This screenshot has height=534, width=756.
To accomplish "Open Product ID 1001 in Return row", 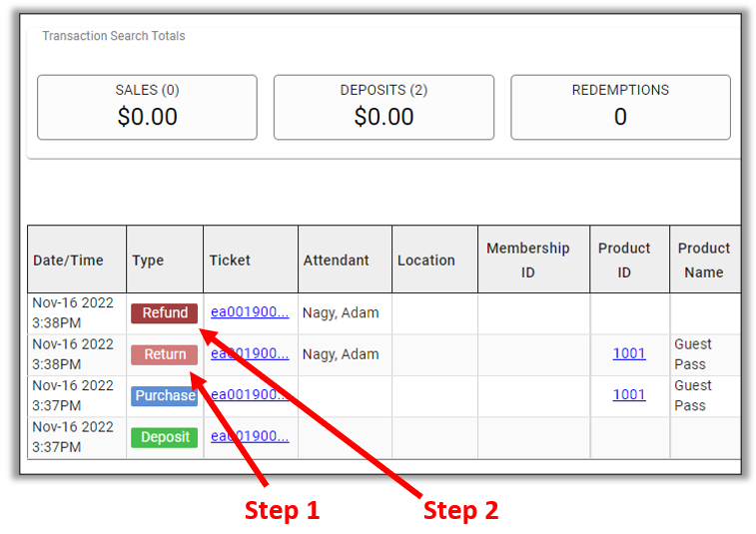I will (629, 353).
